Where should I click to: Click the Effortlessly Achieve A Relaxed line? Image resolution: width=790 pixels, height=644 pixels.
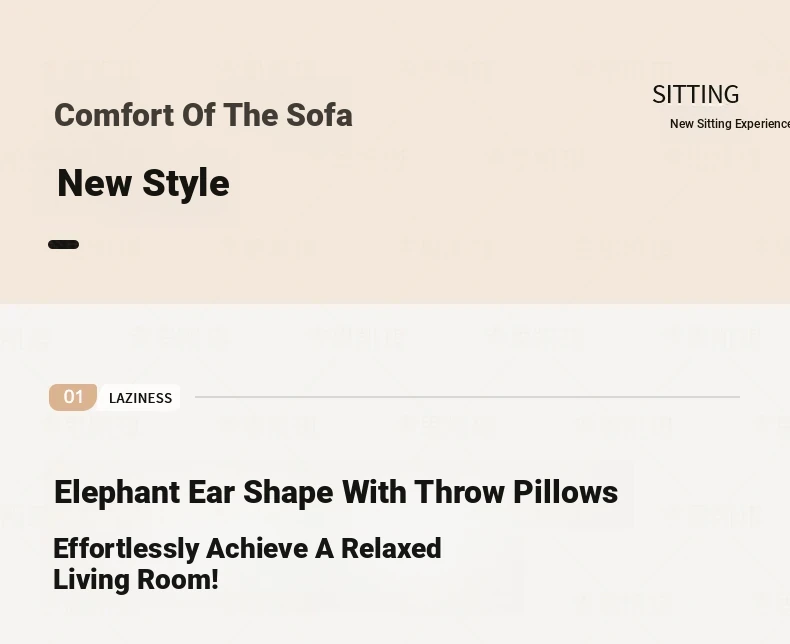click(247, 548)
